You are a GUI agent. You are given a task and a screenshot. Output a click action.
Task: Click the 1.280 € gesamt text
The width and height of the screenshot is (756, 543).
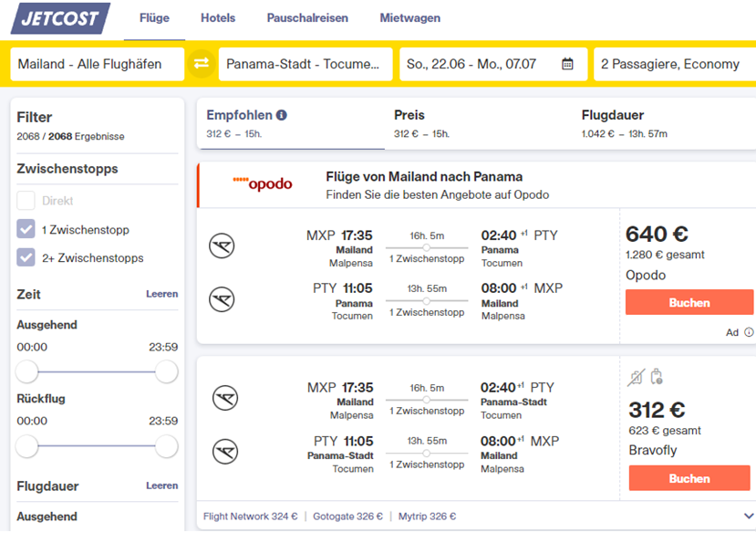665,255
